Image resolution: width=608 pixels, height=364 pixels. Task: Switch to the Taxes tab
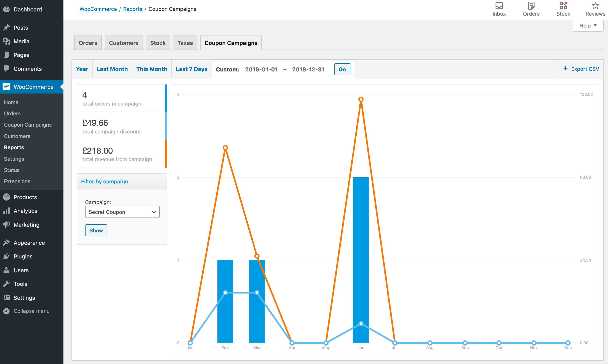(x=185, y=43)
